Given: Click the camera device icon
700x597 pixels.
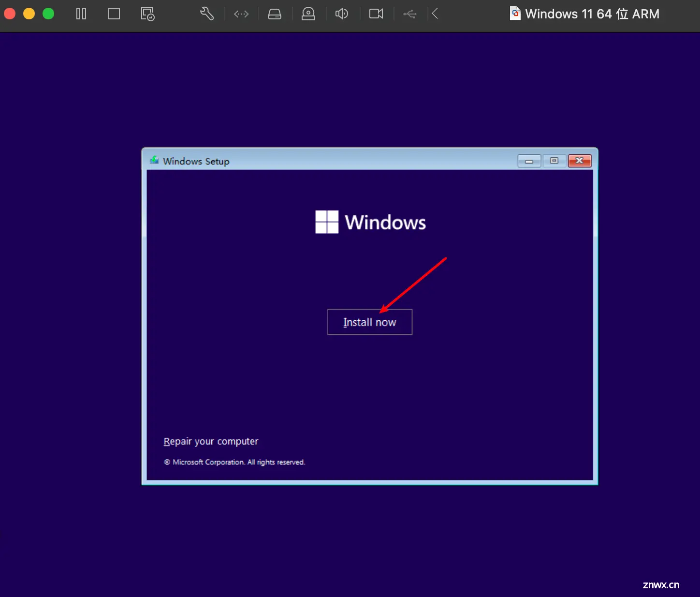Looking at the screenshot, I should (x=376, y=14).
